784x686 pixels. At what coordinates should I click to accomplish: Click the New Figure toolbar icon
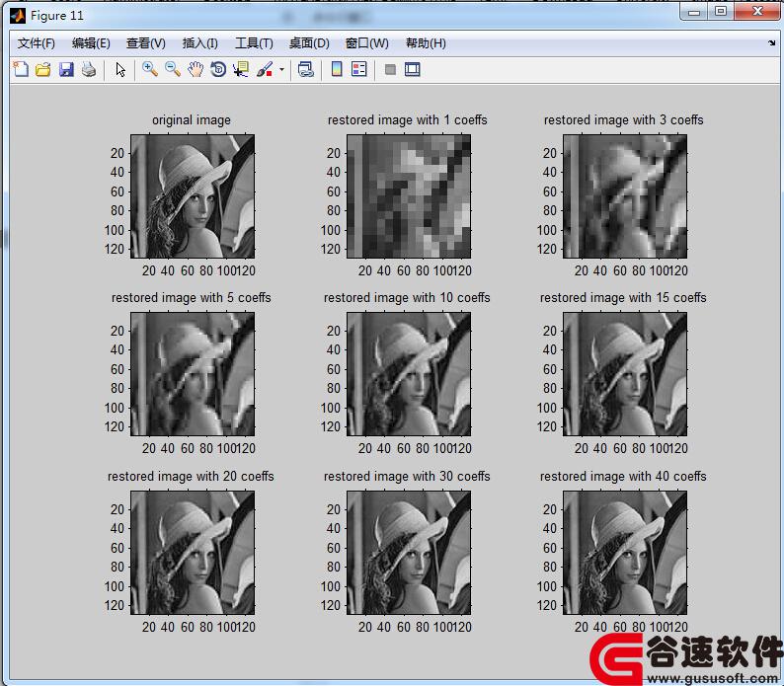(21, 69)
